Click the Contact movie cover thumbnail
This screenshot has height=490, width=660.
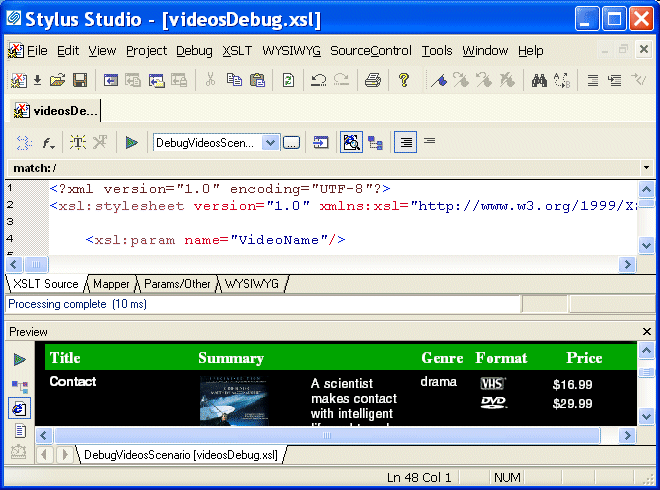click(x=233, y=402)
